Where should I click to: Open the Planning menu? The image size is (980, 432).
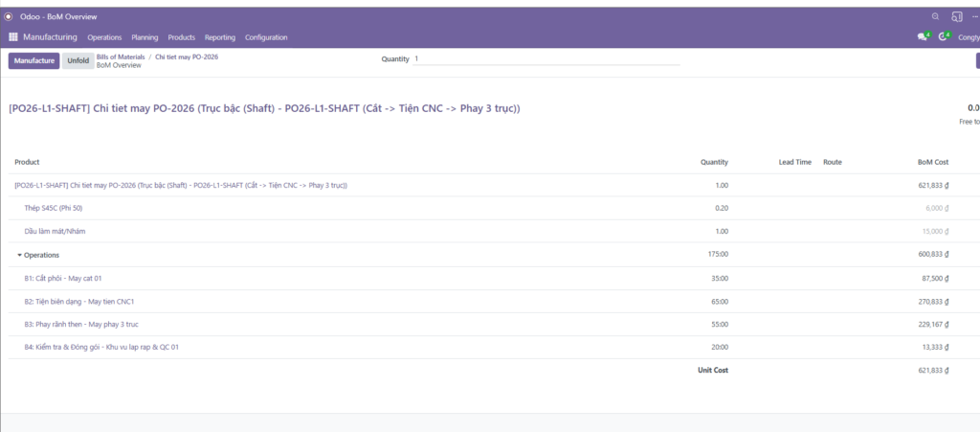[x=145, y=37]
